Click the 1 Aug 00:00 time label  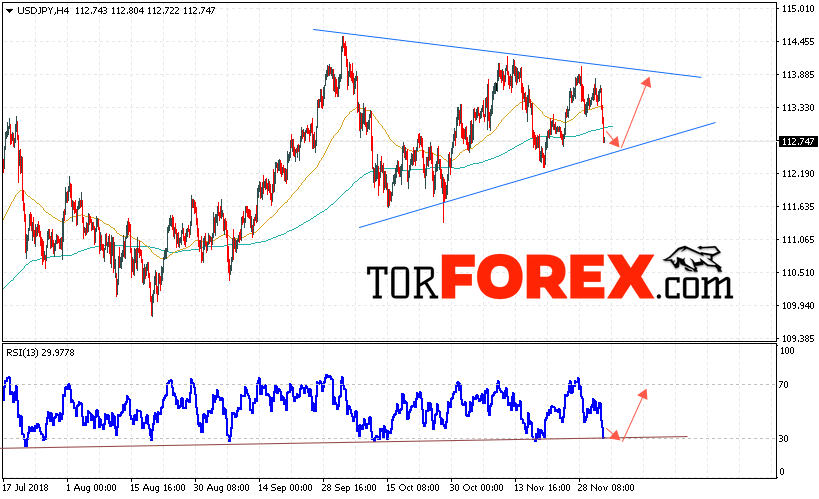pyautogui.click(x=91, y=488)
